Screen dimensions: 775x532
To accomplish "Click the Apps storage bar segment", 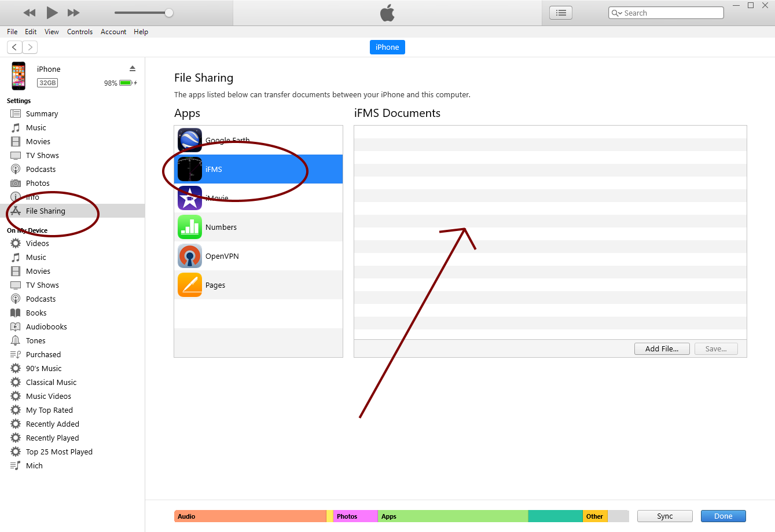I will tap(453, 516).
